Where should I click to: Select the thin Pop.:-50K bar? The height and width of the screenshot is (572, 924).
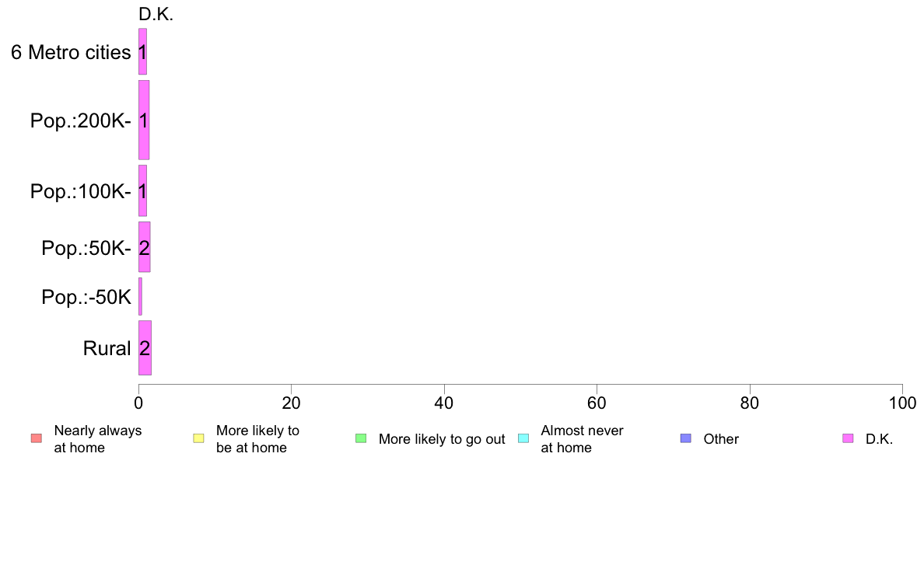[140, 296]
